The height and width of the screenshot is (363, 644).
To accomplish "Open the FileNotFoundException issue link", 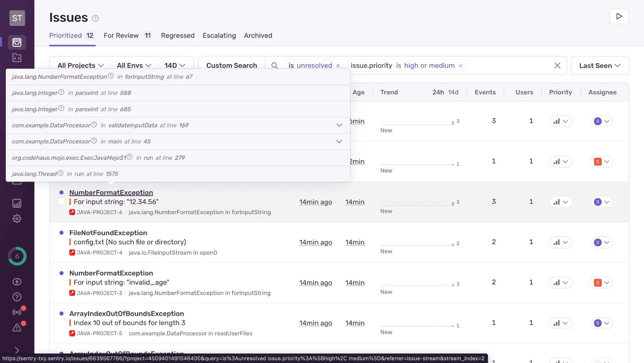I will coord(108,233).
